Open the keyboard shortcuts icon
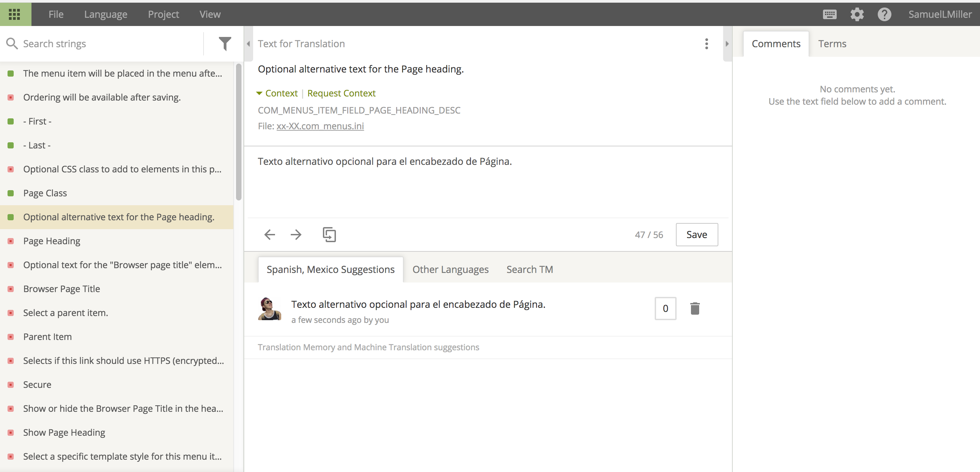 coord(829,14)
